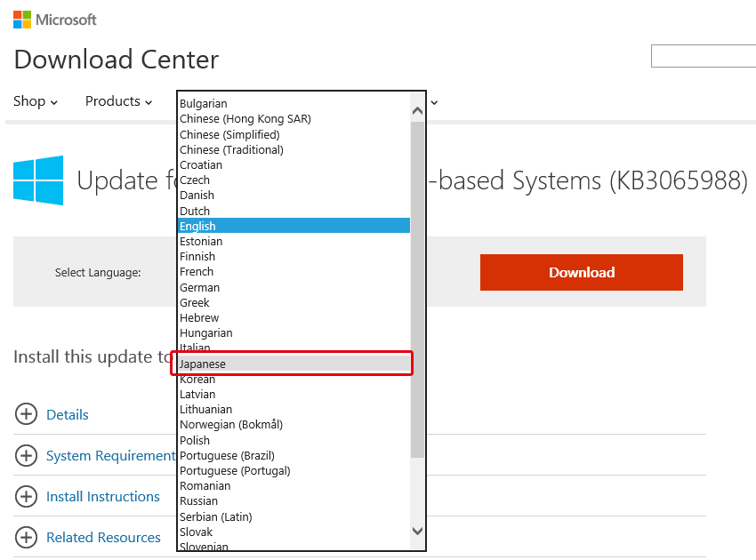
Task: Click the language list scrollbar thumb
Action: pos(417,289)
